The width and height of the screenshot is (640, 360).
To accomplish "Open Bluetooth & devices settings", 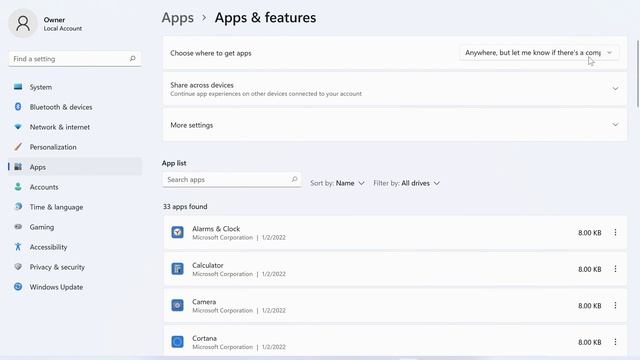I will pyautogui.click(x=75, y=107).
